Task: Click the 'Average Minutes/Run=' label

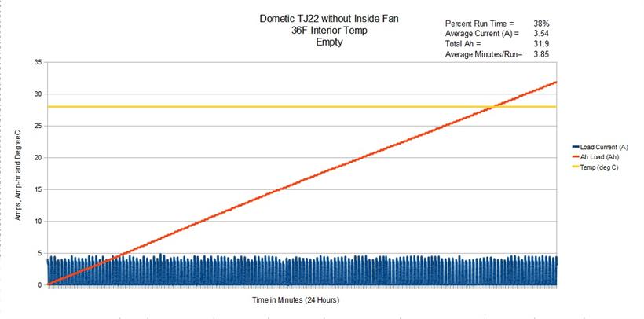Action: click(x=484, y=54)
